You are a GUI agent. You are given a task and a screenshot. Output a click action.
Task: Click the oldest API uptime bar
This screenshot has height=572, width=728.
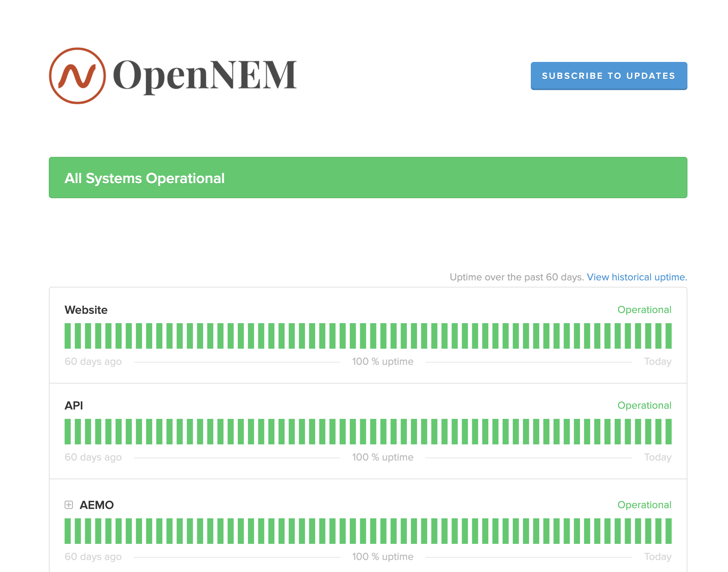68,432
